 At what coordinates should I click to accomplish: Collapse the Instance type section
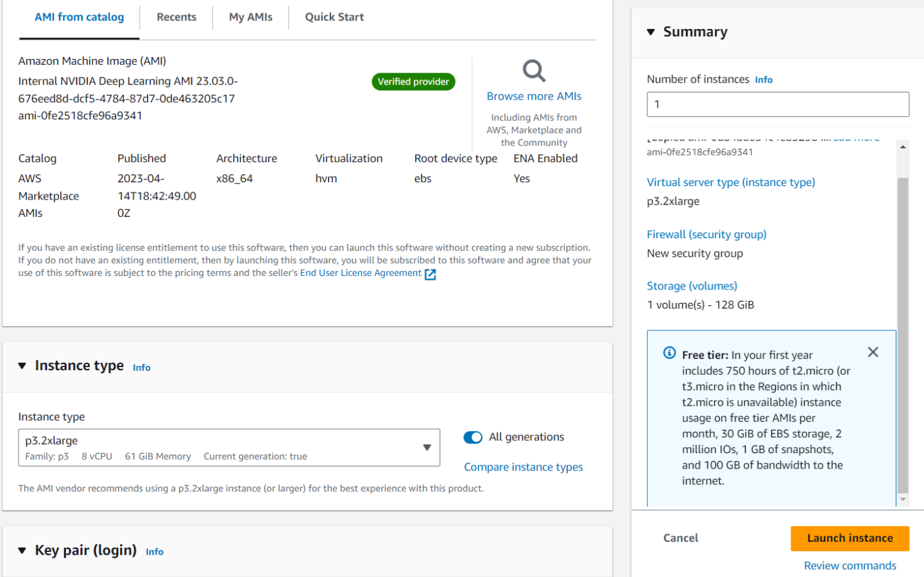(22, 366)
